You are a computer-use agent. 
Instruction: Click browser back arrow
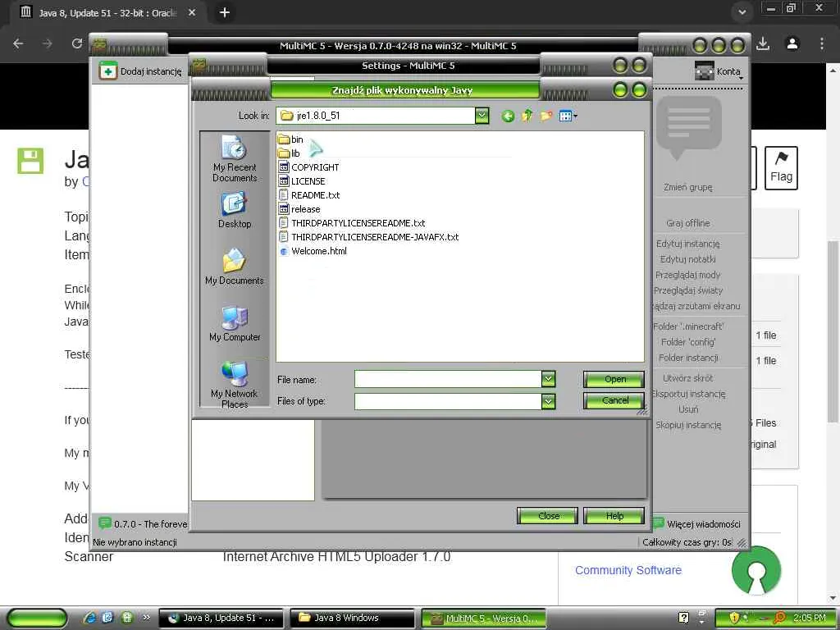pos(18,44)
